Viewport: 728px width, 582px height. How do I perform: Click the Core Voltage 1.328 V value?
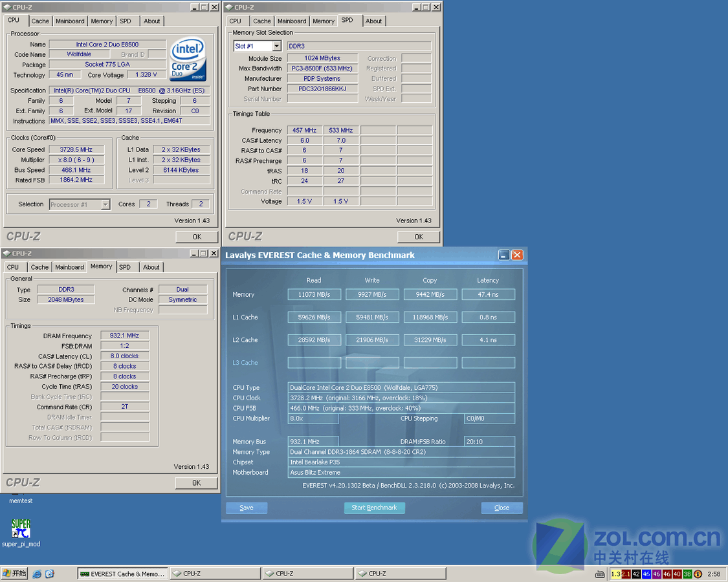[146, 75]
